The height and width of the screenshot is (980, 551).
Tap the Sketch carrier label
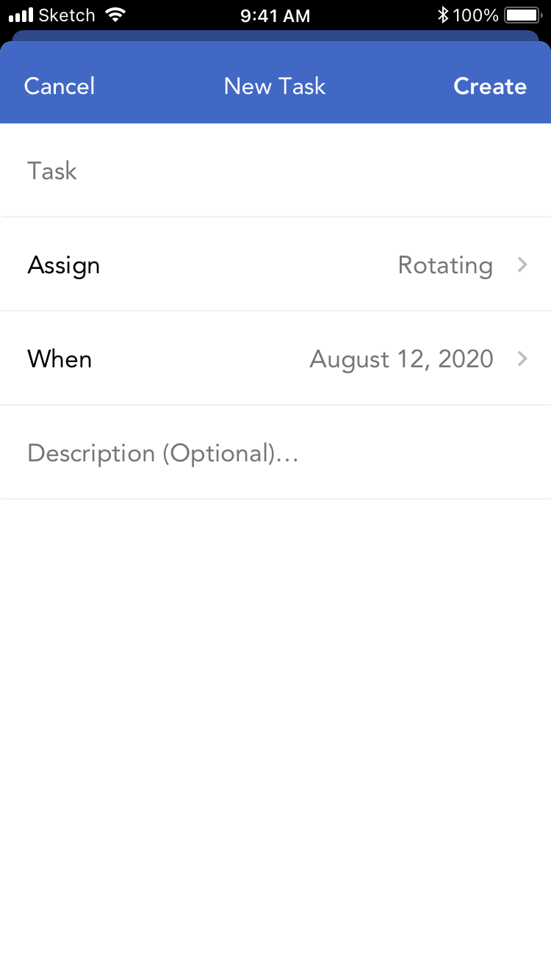[67, 15]
